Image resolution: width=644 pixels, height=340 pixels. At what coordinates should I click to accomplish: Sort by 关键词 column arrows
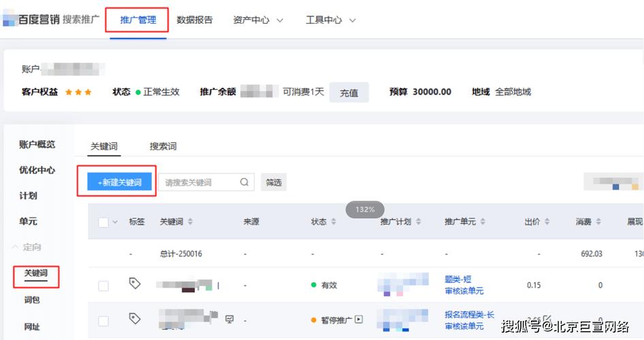point(190,222)
